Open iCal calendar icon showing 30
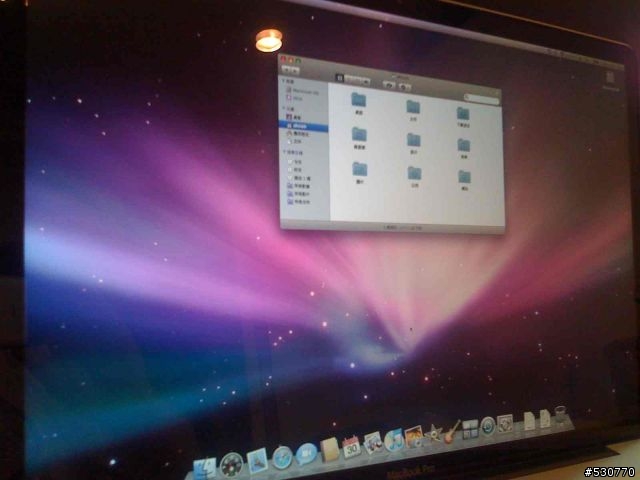This screenshot has width=640, height=480. (351, 447)
